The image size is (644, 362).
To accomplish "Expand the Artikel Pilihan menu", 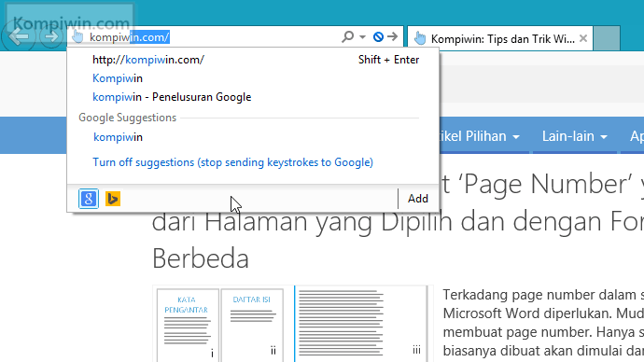I will click(x=480, y=136).
